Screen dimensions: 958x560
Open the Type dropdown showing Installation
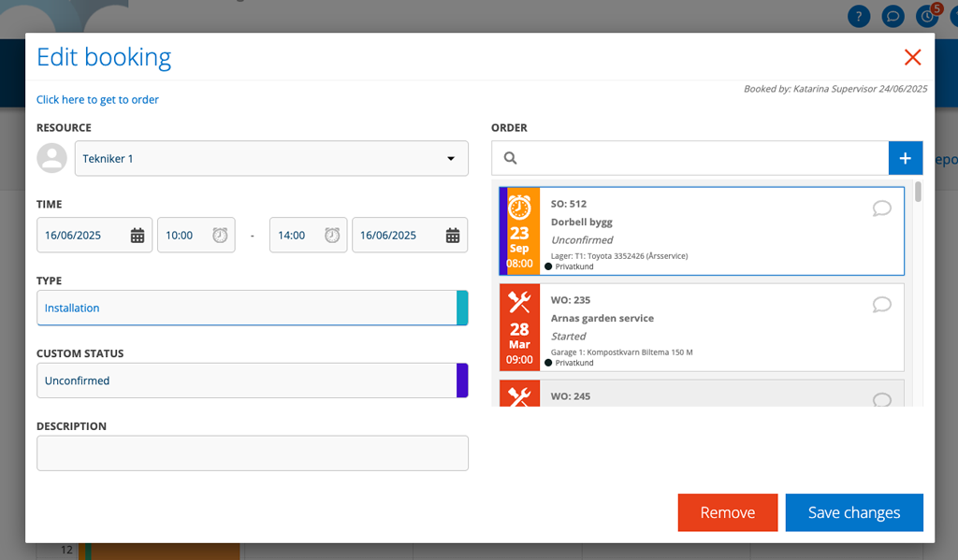tap(246, 308)
